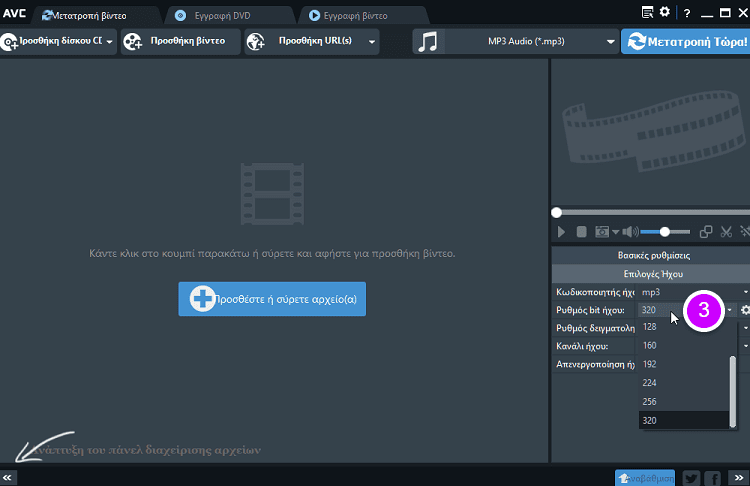Expand the Προσθήκη URL(s) dropdown arrow
Screen dimensions: 750x486
(x=372, y=42)
